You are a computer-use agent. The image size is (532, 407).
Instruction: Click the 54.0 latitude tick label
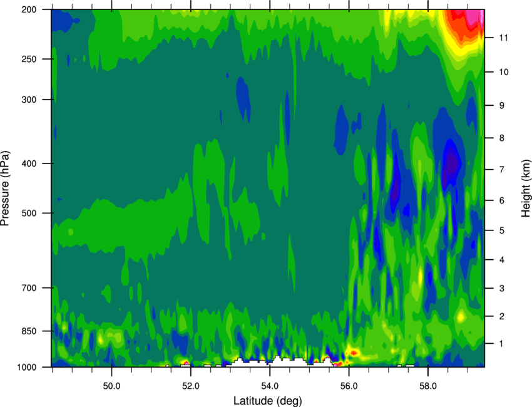(x=270, y=386)
